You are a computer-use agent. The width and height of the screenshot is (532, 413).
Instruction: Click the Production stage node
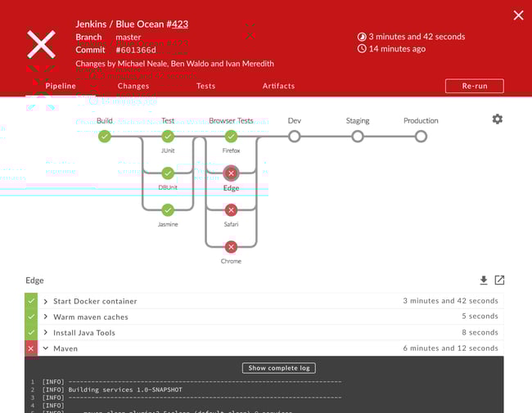pos(421,137)
